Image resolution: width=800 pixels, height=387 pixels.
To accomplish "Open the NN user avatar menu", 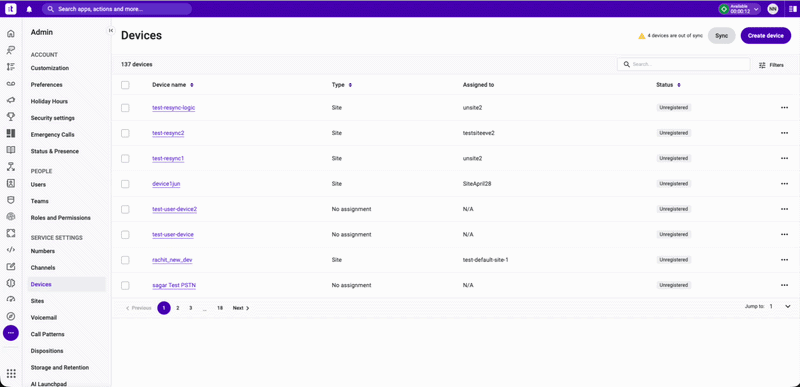I will (772, 9).
